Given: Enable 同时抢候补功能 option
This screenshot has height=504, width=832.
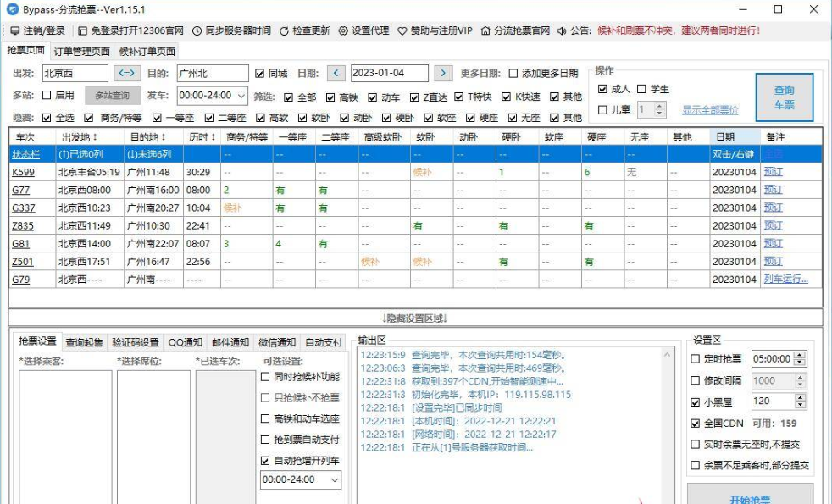Looking at the screenshot, I should (265, 377).
